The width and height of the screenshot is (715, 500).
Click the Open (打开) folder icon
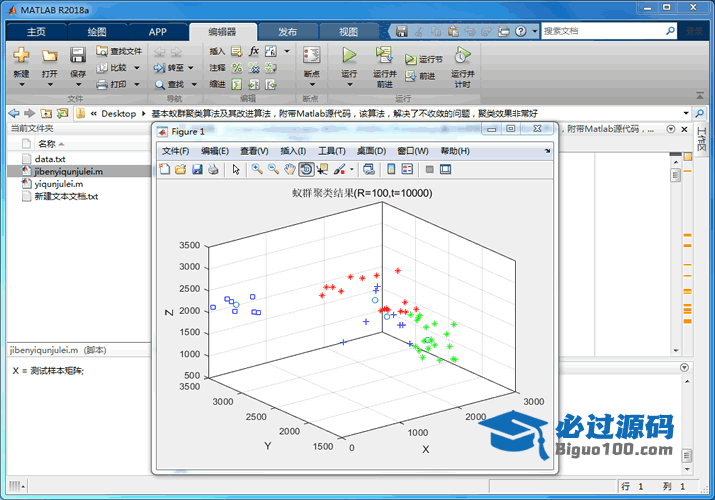(49, 55)
